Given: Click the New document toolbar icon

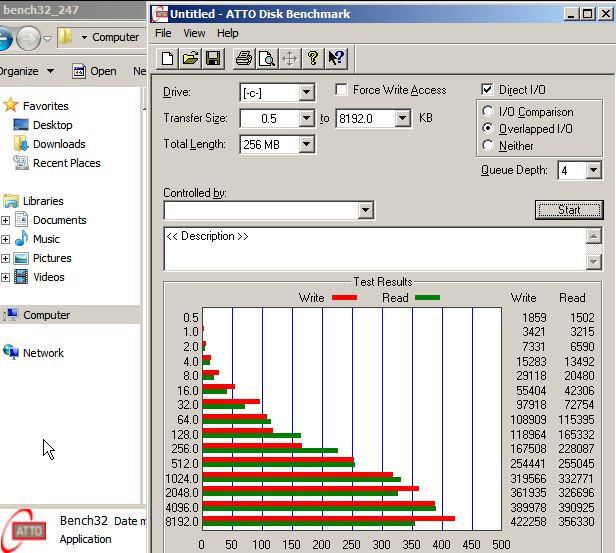Looking at the screenshot, I should (x=167, y=59).
